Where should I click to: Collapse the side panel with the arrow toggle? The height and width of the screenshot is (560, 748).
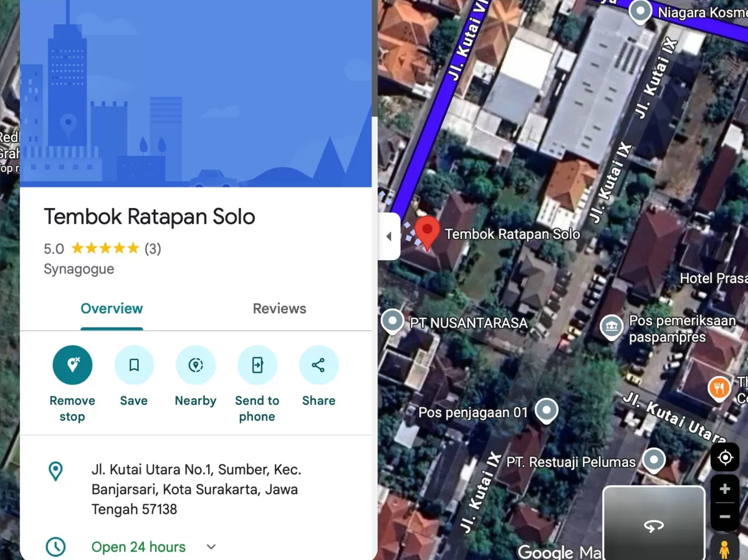pos(388,236)
